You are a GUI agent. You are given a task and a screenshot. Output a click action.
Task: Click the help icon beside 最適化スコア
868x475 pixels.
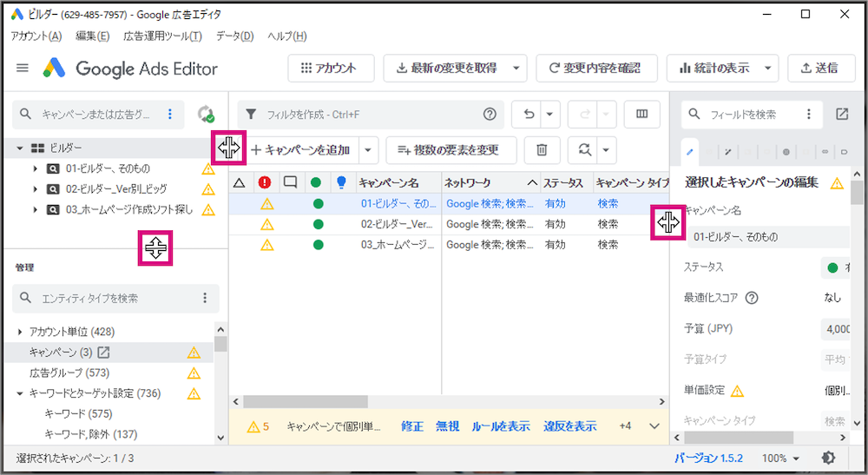pyautogui.click(x=751, y=298)
